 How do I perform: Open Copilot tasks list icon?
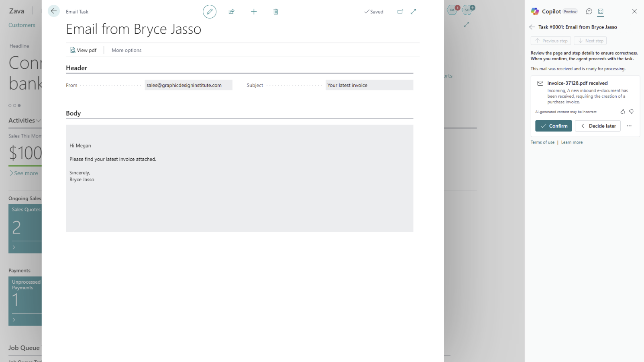coord(601,11)
